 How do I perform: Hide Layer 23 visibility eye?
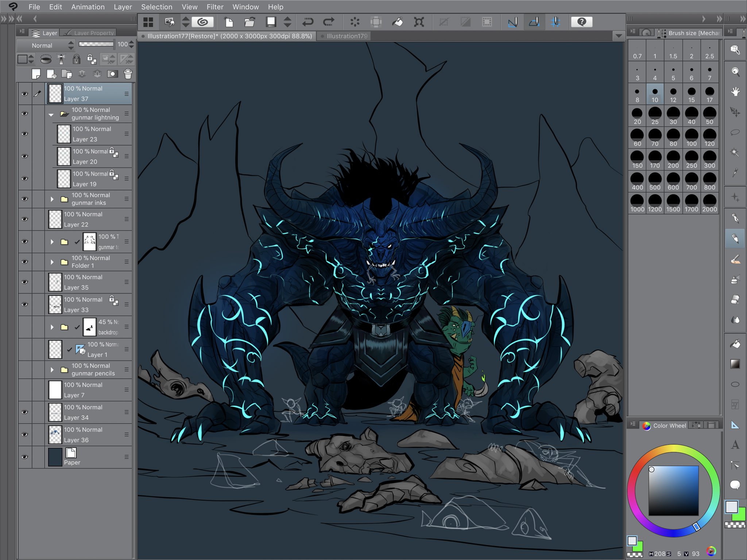click(x=25, y=134)
